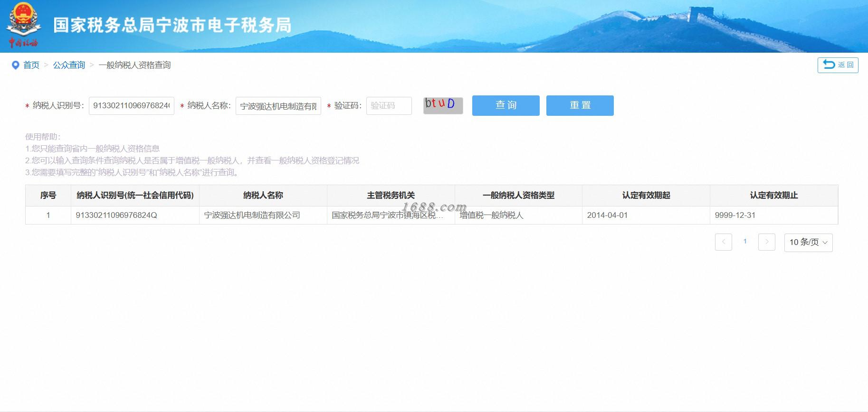Select page number 1 in pagination
This screenshot has width=868, height=412.
point(745,242)
